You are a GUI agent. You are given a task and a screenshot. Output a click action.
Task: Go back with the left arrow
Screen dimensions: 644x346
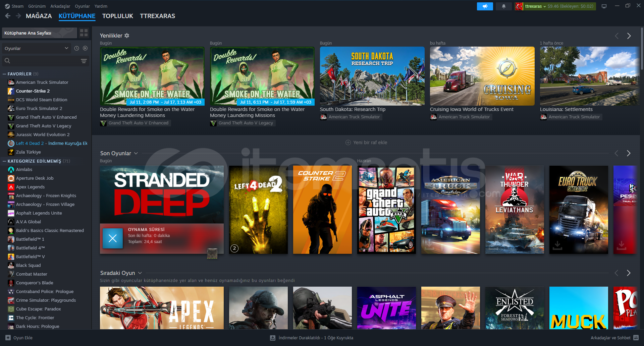(x=8, y=16)
